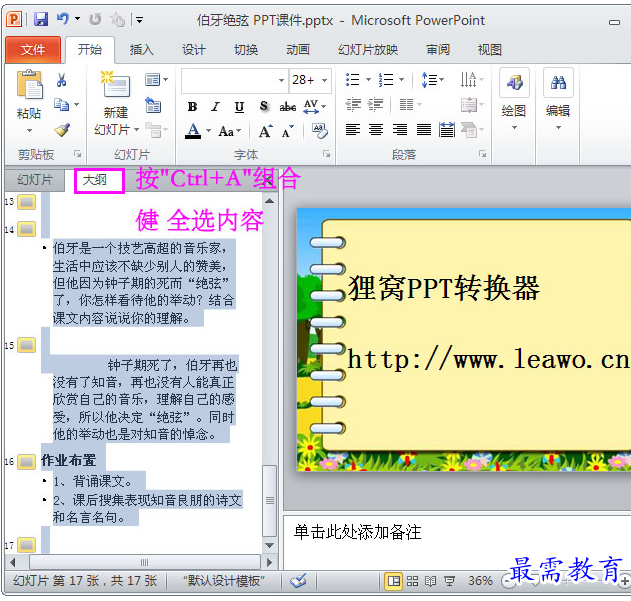
Task: Open font color dropdown arrow
Action: pos(208,130)
